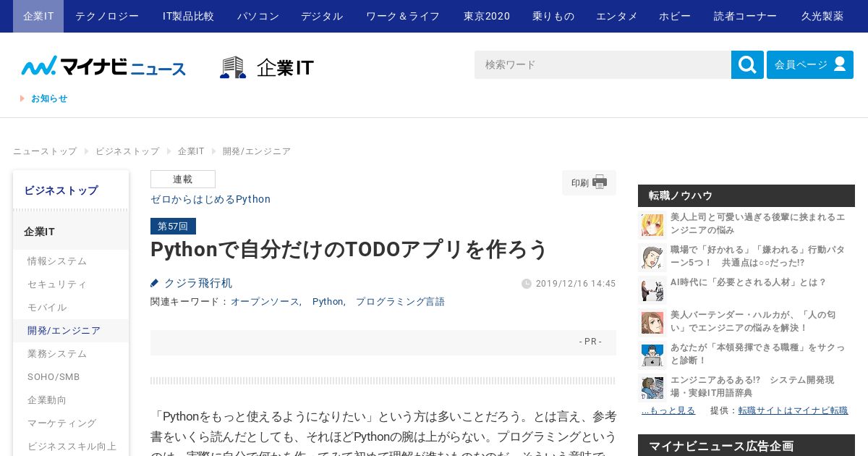The image size is (868, 456).
Task: Select ビジネストップ in sidebar
Action: coord(71,190)
